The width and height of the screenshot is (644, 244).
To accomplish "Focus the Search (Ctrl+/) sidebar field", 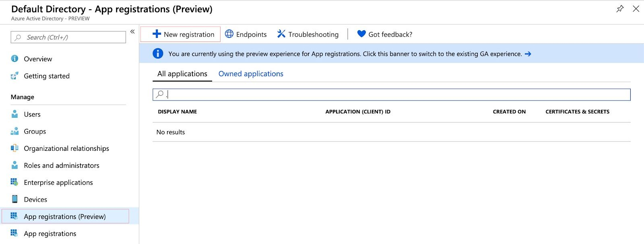I will coord(68,37).
